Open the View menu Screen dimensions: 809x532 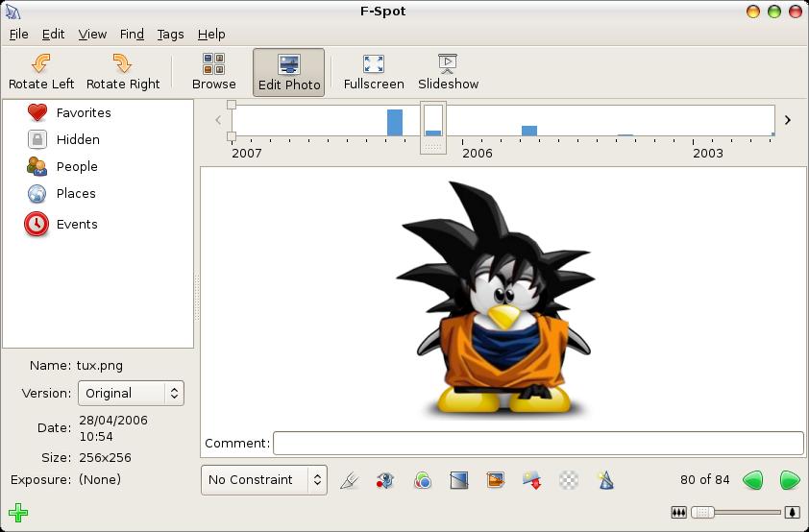92,35
